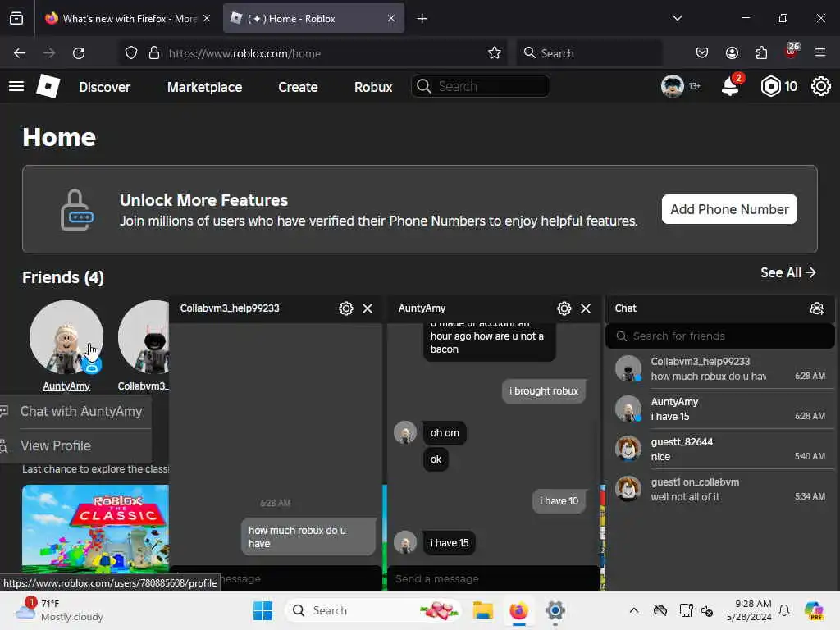Close the AuntyAmy chat window
Viewport: 840px width, 630px height.
(x=586, y=308)
